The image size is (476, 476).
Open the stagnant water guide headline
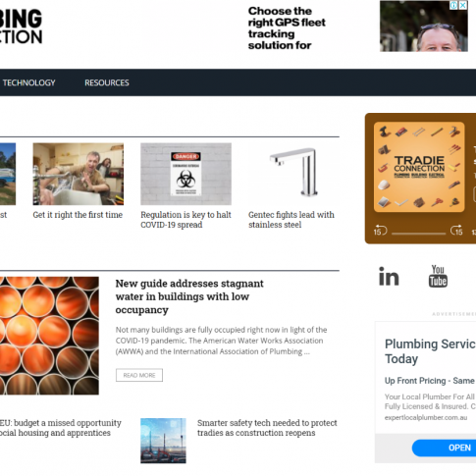coord(189,296)
